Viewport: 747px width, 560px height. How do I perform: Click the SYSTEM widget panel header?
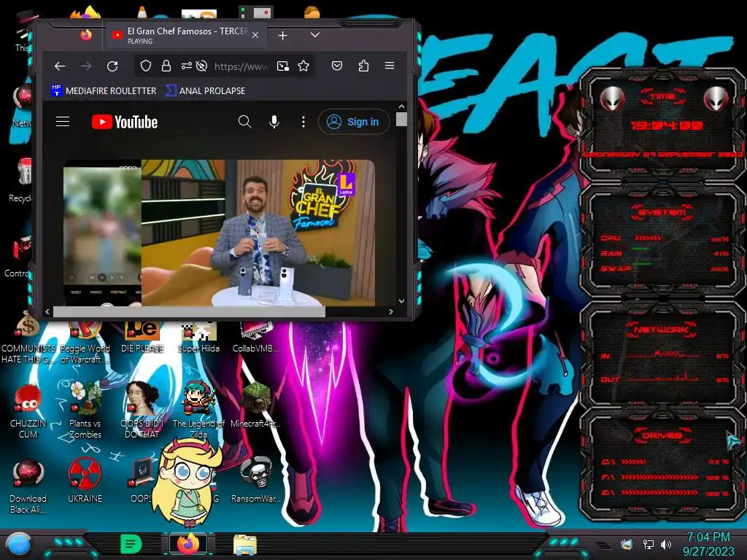coord(662,212)
